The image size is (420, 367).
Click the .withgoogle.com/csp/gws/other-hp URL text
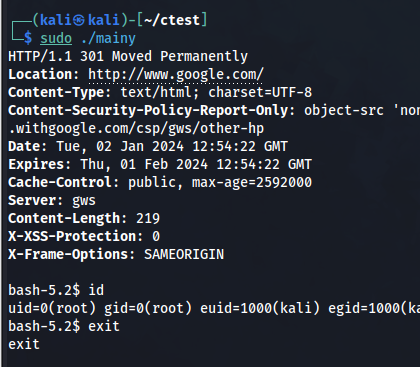click(x=136, y=128)
